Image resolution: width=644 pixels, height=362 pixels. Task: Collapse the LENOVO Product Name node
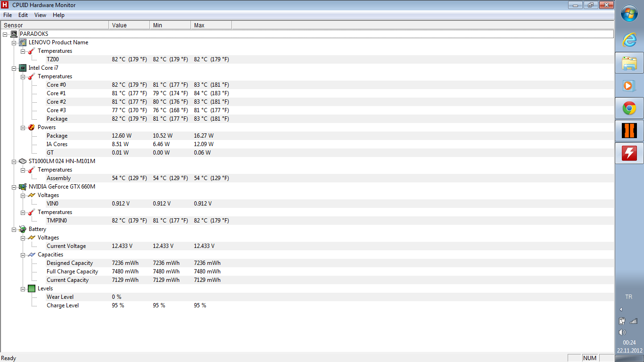click(x=14, y=42)
